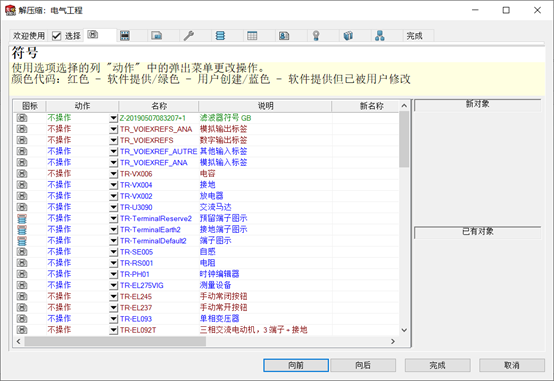Viewport: 554px width, 381px height.
Task: Open the symbols tab in the wizard
Action: pos(93,35)
